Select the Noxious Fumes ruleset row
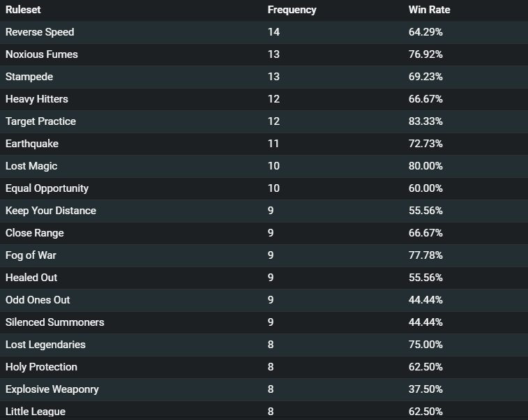Screen dimensions: 528x420 [264, 54]
